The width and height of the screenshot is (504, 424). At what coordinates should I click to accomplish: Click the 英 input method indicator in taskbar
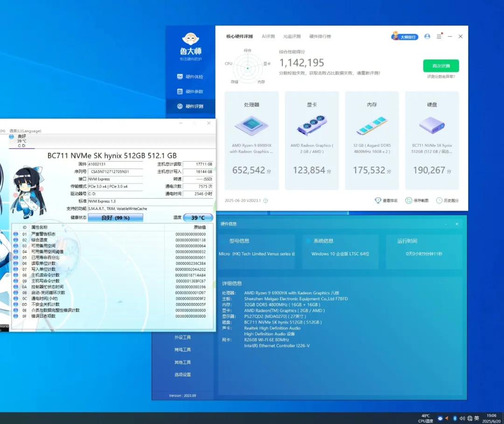pyautogui.click(x=476, y=418)
